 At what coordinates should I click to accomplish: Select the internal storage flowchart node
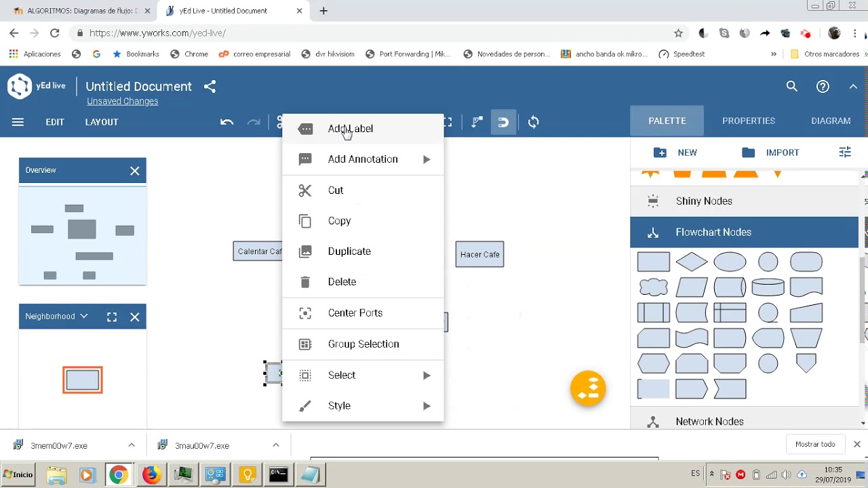coord(730,312)
